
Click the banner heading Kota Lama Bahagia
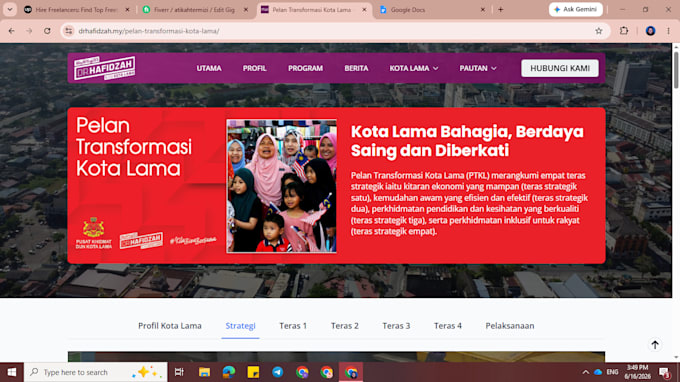point(467,141)
